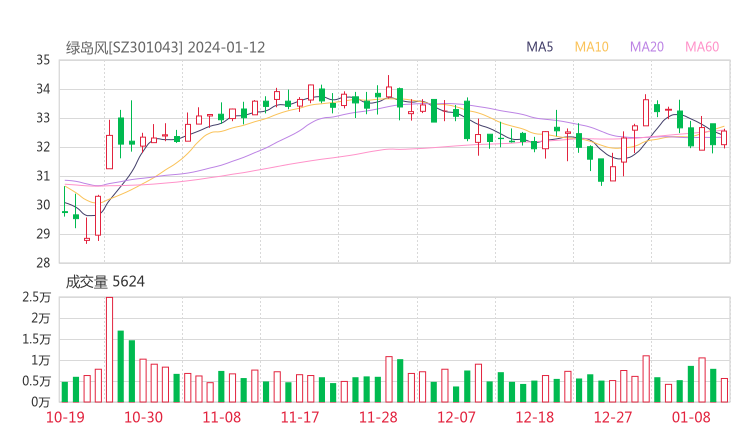Select the first green volume bar at 10-19
The width and height of the screenshot is (740, 440).
tap(65, 392)
